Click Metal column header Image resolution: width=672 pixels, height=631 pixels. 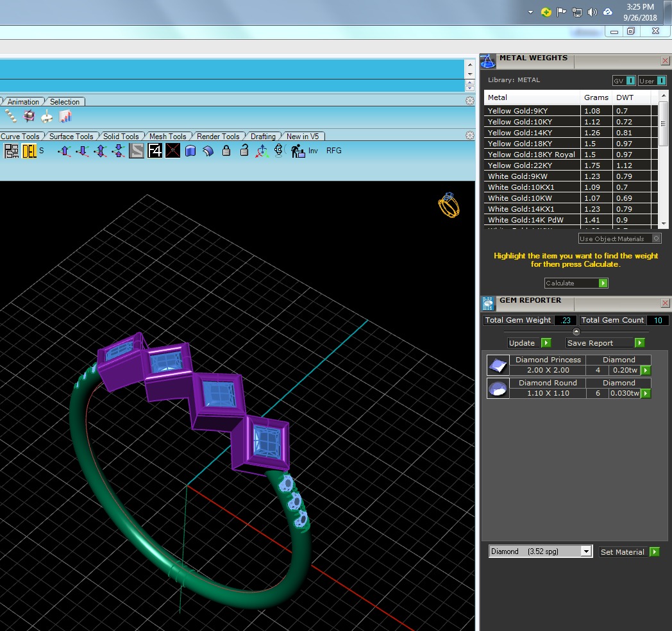click(532, 97)
